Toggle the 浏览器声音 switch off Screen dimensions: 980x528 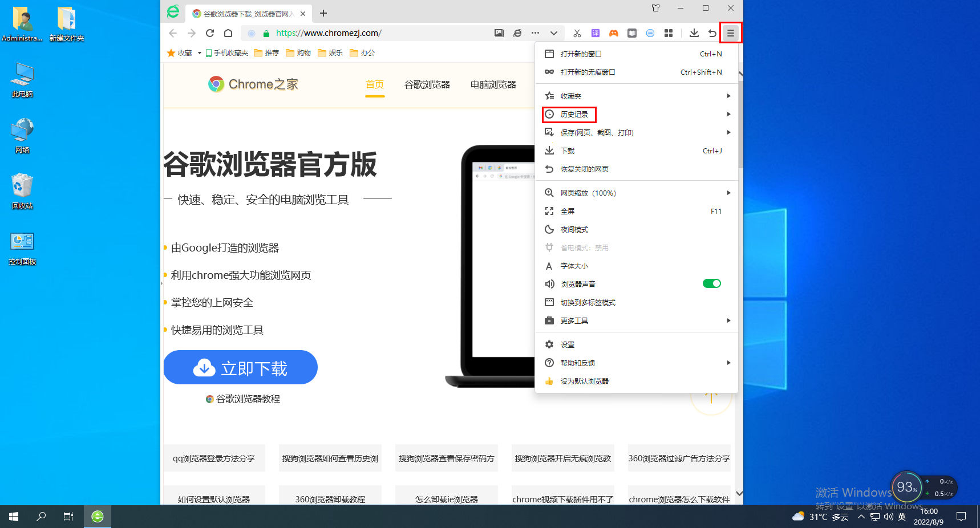click(712, 283)
